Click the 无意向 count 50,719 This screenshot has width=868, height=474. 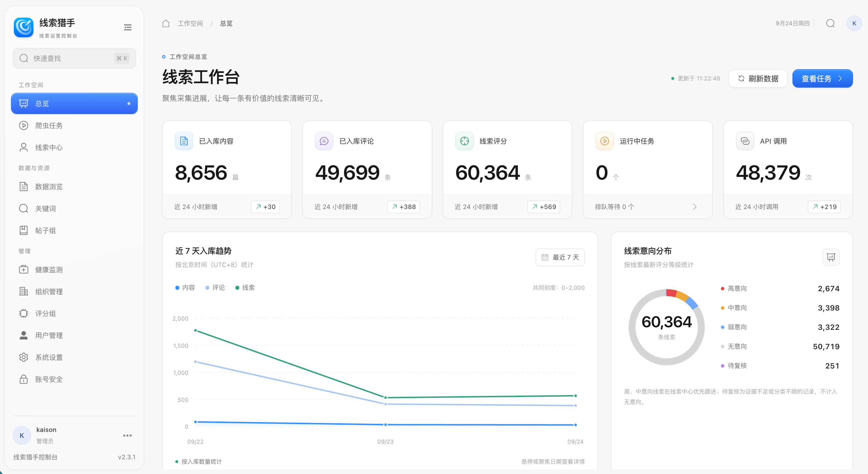(x=826, y=347)
